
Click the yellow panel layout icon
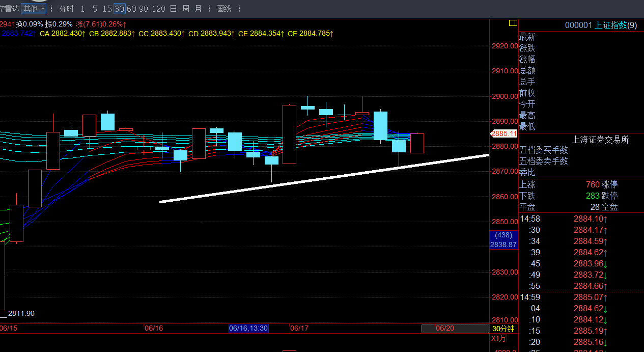click(x=513, y=23)
